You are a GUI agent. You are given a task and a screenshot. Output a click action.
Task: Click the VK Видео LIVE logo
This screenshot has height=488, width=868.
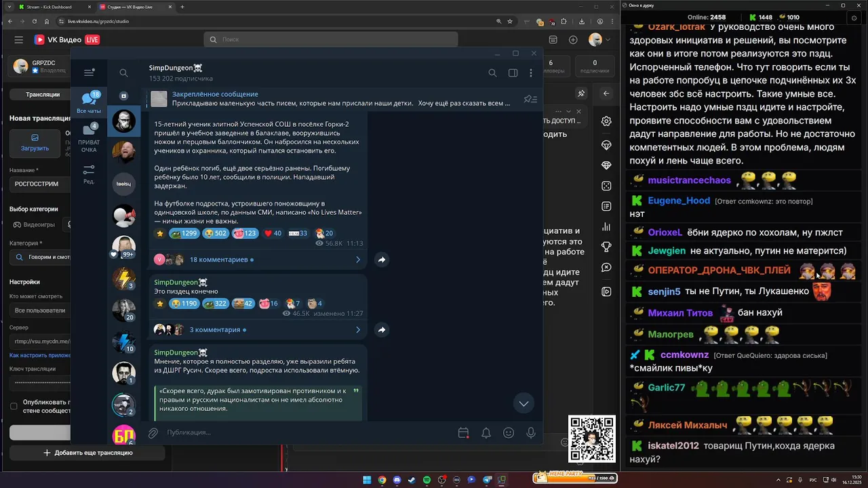(67, 40)
